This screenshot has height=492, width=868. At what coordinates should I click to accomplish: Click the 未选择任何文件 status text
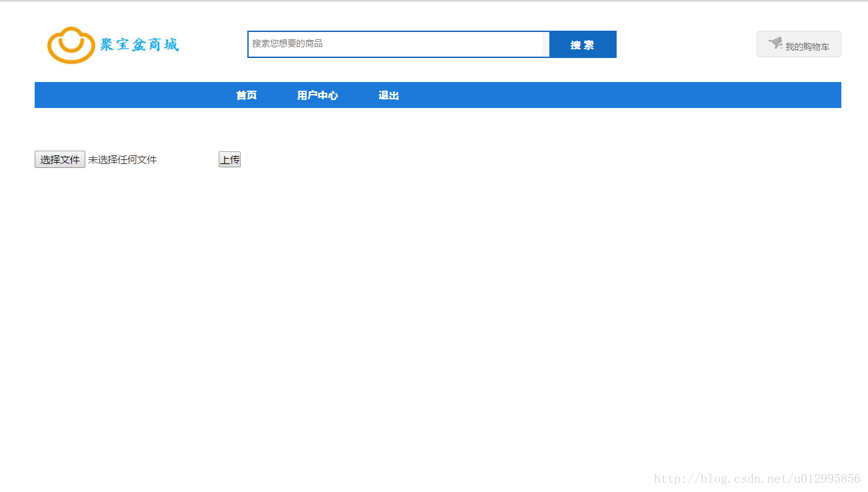[123, 160]
